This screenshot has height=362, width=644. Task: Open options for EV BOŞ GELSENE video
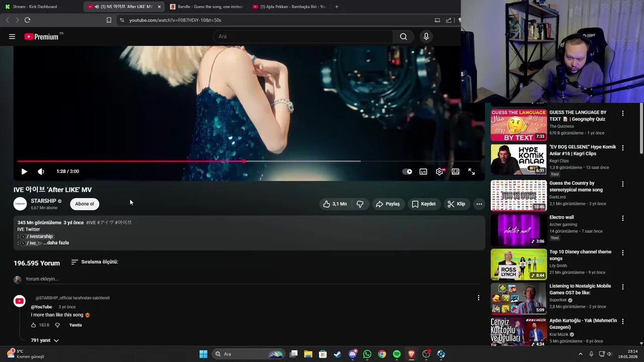pyautogui.click(x=623, y=148)
